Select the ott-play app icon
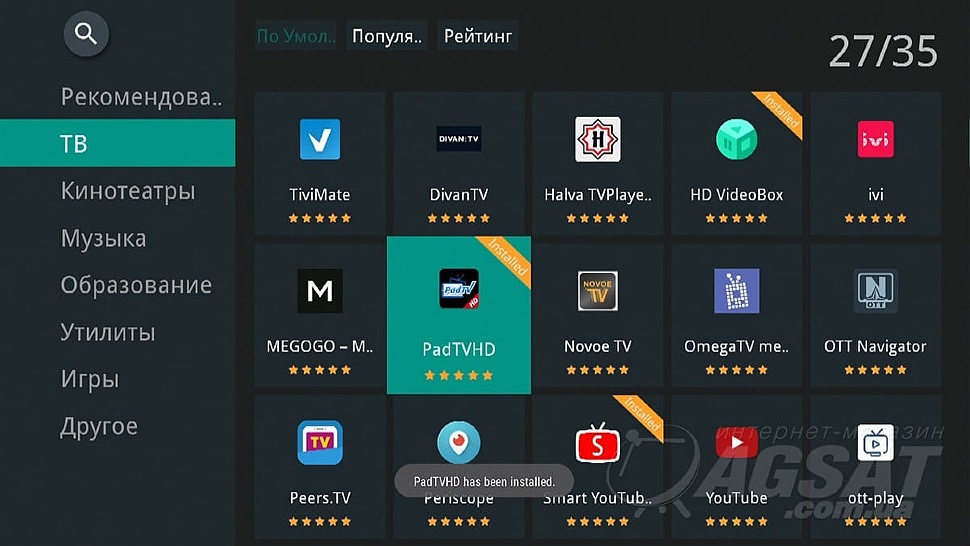 coord(875,443)
